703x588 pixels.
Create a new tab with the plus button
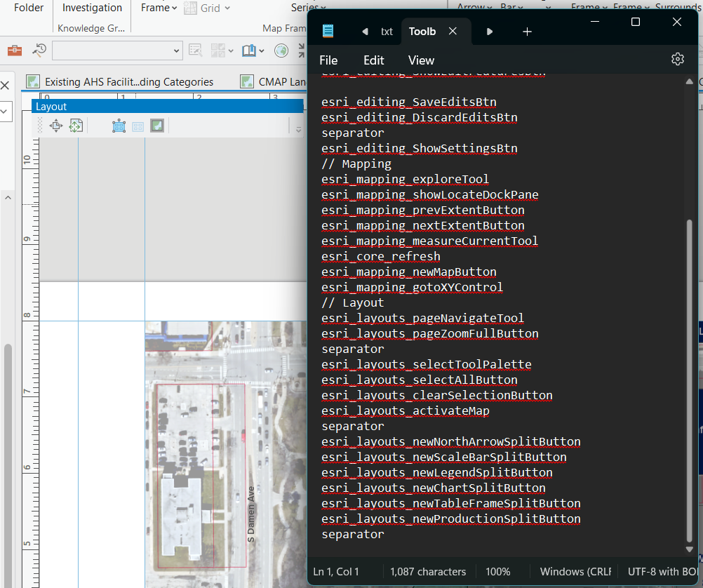(x=526, y=31)
